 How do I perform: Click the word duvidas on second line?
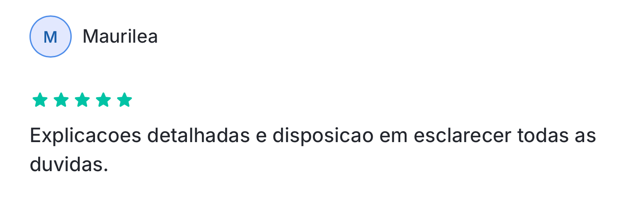[x=66, y=165]
